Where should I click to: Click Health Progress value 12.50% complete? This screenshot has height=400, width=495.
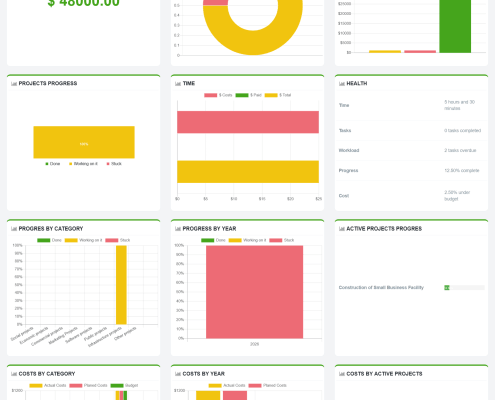462,170
